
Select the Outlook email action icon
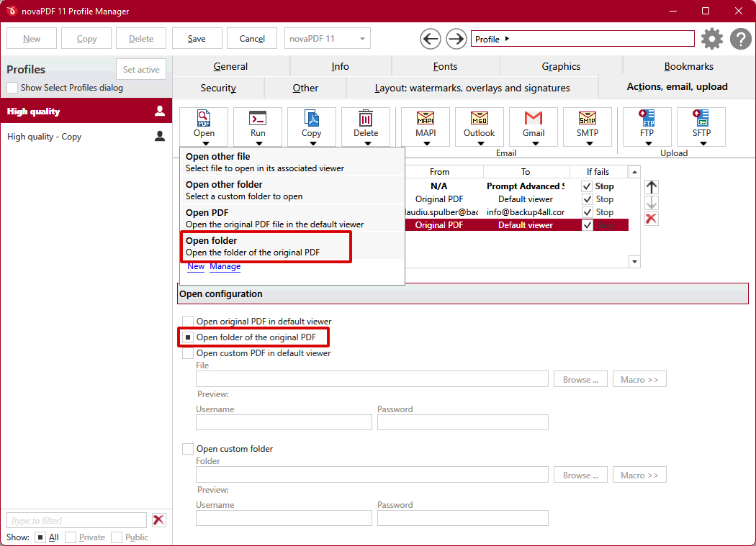coord(479,120)
